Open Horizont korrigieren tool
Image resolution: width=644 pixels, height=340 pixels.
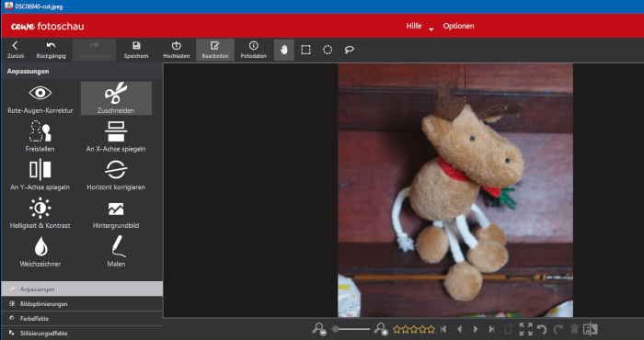pyautogui.click(x=116, y=175)
